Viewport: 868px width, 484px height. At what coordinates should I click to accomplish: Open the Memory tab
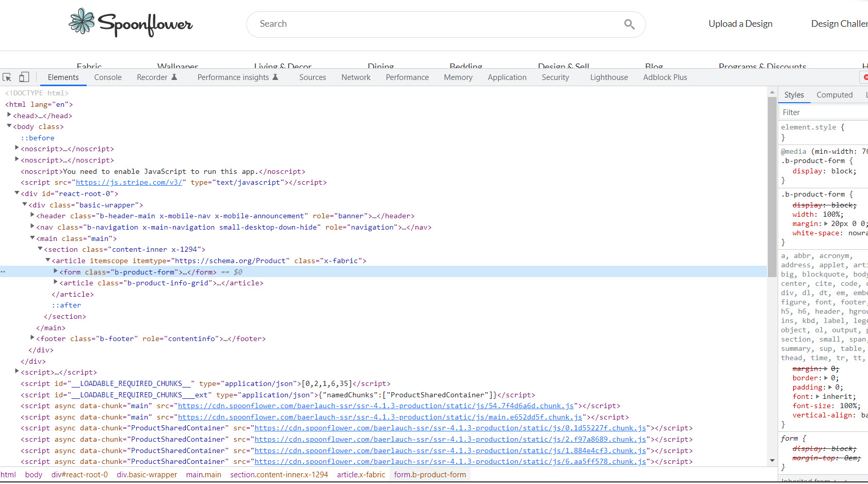pos(458,77)
